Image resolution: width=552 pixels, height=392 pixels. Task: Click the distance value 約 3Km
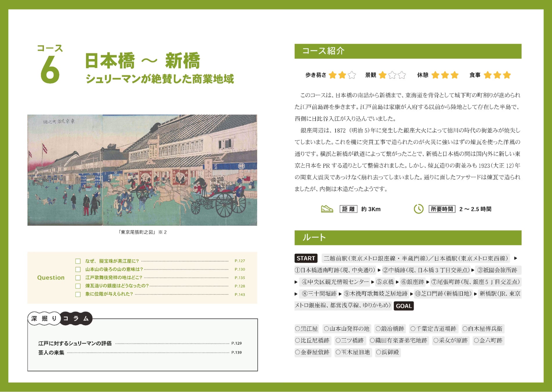371,209
